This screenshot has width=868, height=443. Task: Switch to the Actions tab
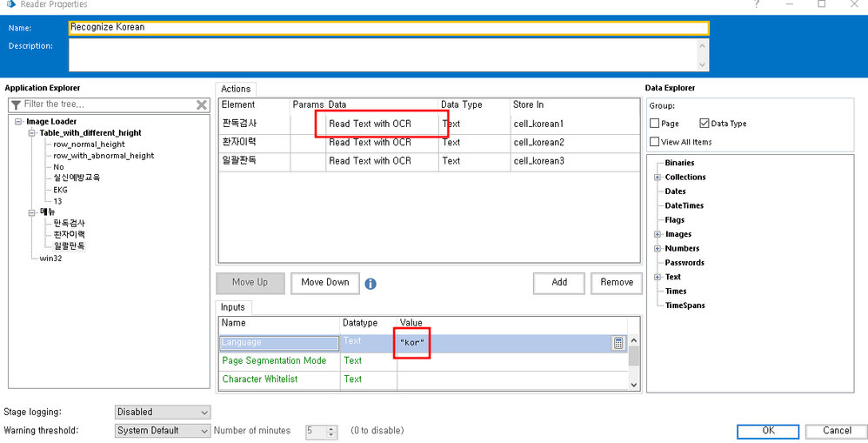(236, 89)
